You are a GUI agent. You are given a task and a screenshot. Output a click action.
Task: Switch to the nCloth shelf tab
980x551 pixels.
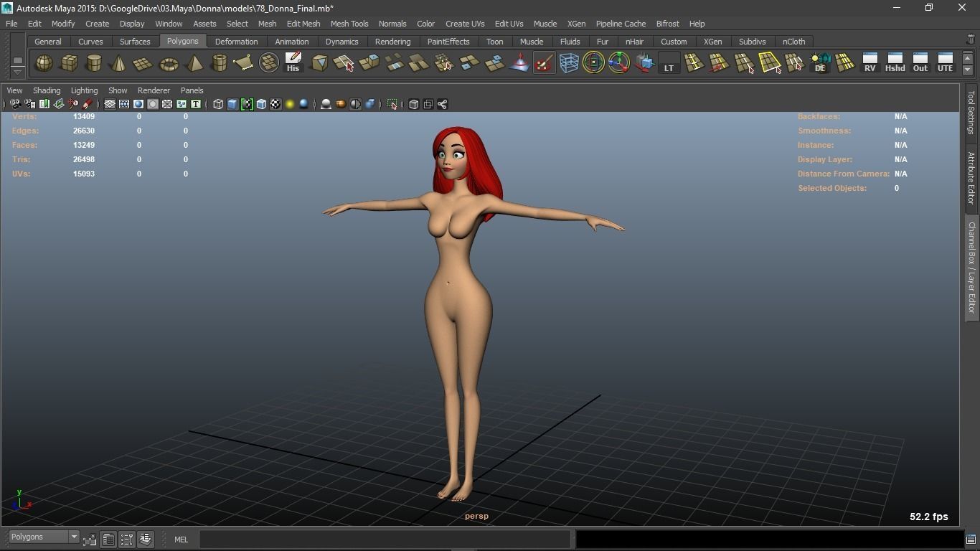pyautogui.click(x=793, y=42)
